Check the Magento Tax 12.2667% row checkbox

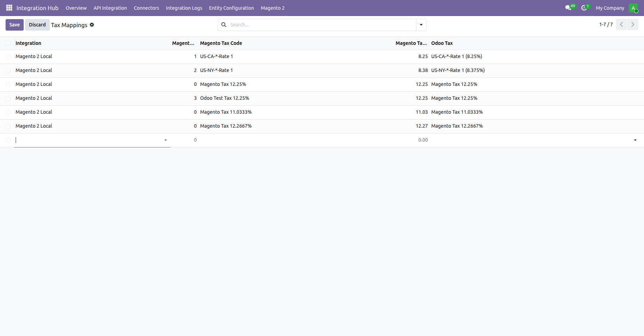click(x=8, y=126)
